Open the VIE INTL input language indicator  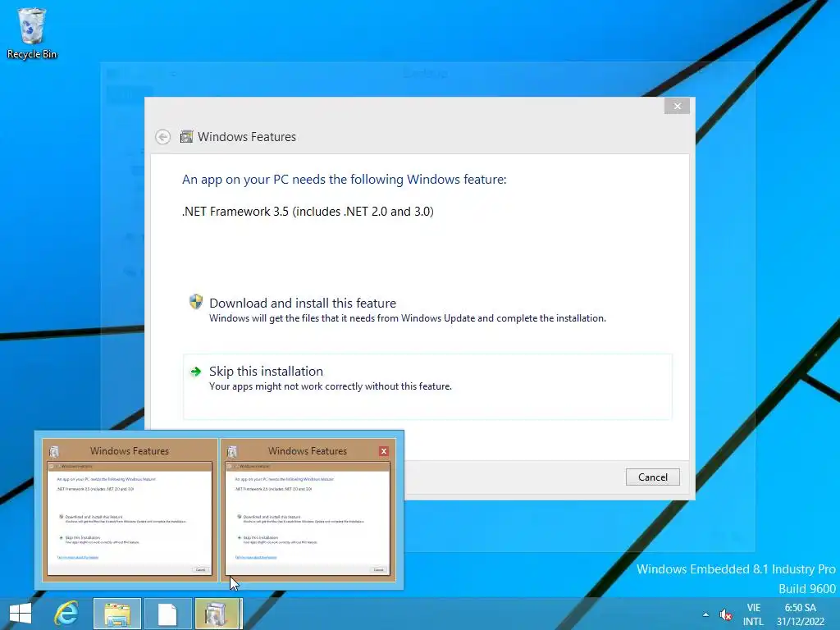tap(753, 614)
